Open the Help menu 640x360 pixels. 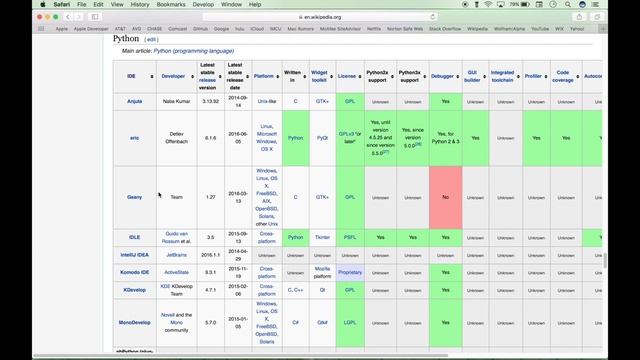pos(255,4)
